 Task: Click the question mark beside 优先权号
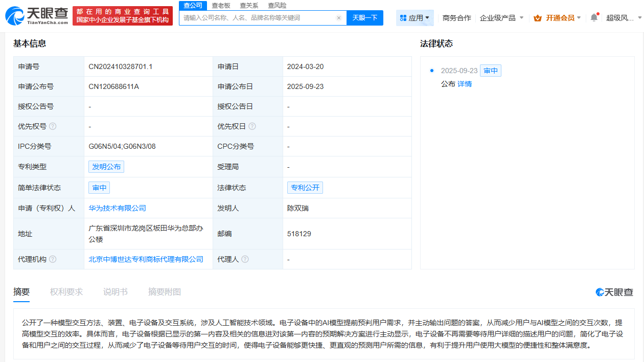54,126
